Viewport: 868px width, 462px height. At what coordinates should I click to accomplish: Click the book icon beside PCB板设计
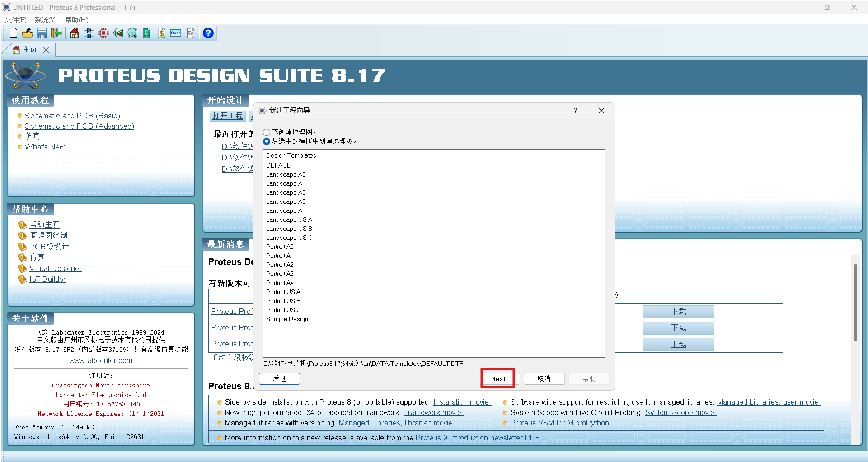22,247
